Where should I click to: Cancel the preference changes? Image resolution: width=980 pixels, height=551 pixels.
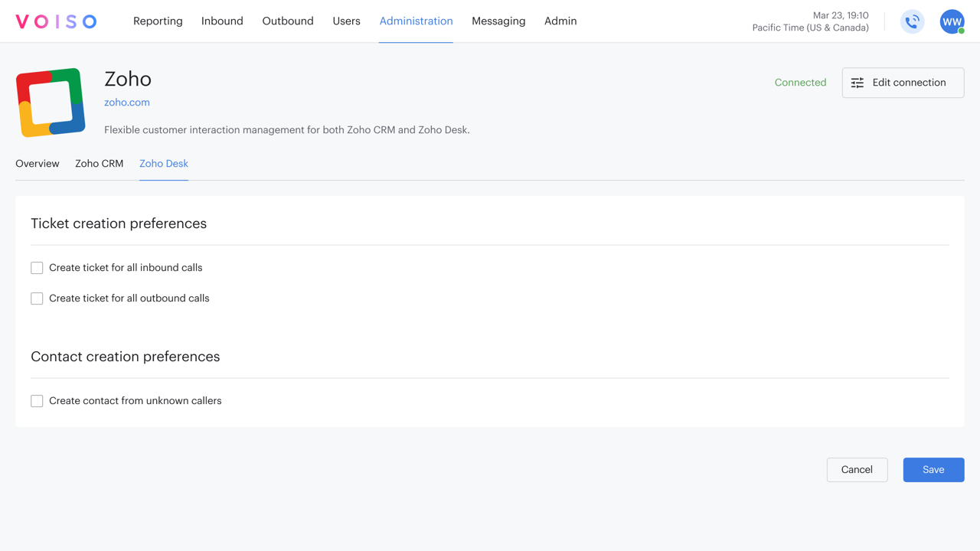[857, 470]
